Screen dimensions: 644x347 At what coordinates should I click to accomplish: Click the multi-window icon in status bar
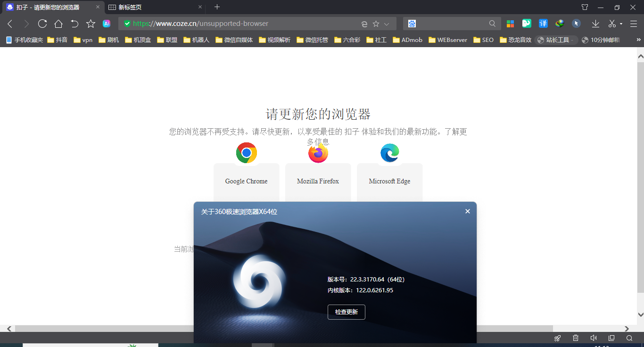click(611, 338)
